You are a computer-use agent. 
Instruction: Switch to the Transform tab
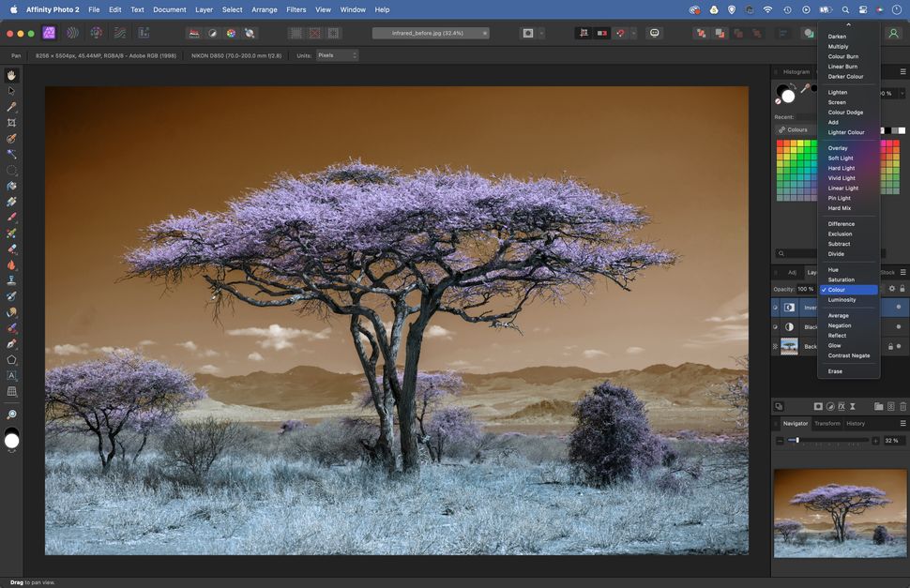827,423
